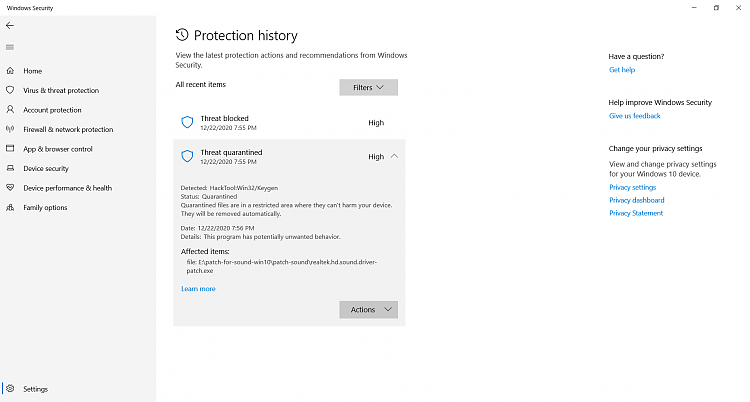Click the detected HackTool:Win32/Keygen text
This screenshot has height=402, width=750.
(243, 188)
